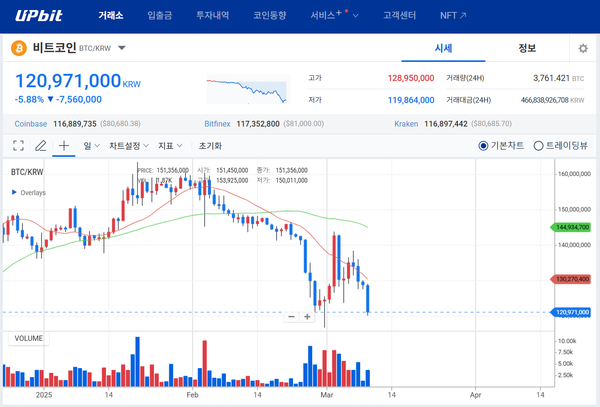This screenshot has height=407, width=600.
Task: Select the 트레이딩뷰 radio option
Action: pos(560,146)
